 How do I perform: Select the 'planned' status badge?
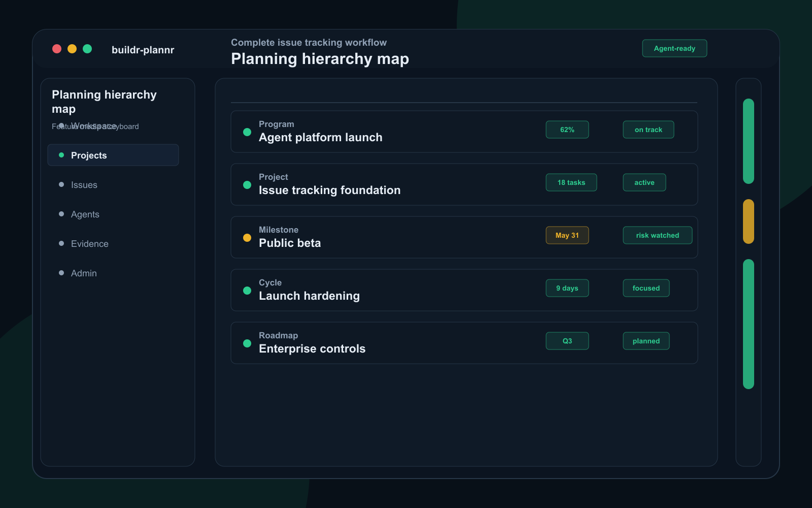[646, 341]
